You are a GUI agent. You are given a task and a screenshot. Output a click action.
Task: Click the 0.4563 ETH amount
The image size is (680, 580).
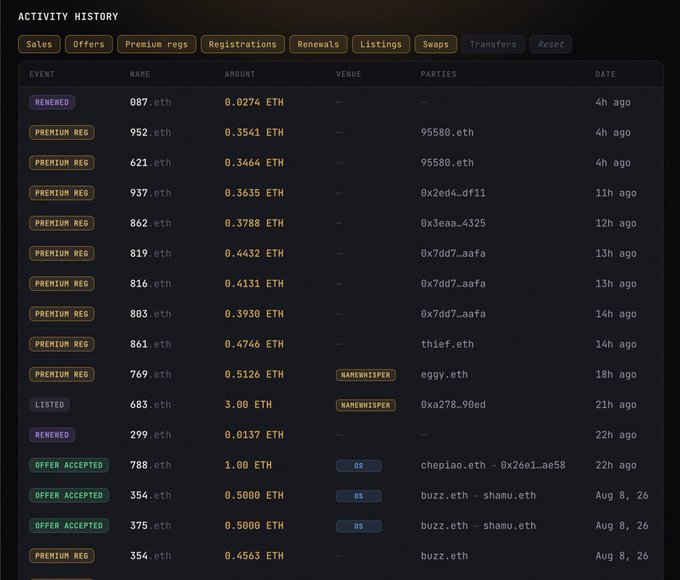(254, 556)
